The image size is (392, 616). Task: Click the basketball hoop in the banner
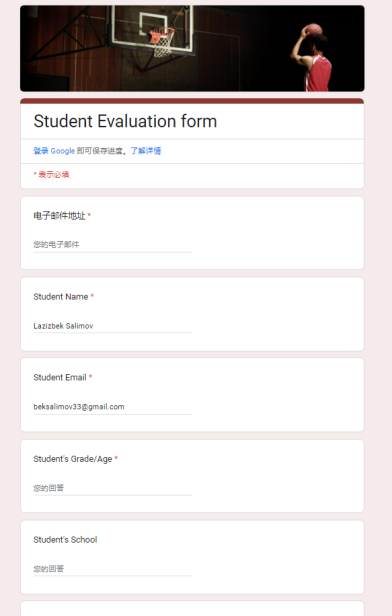162,40
